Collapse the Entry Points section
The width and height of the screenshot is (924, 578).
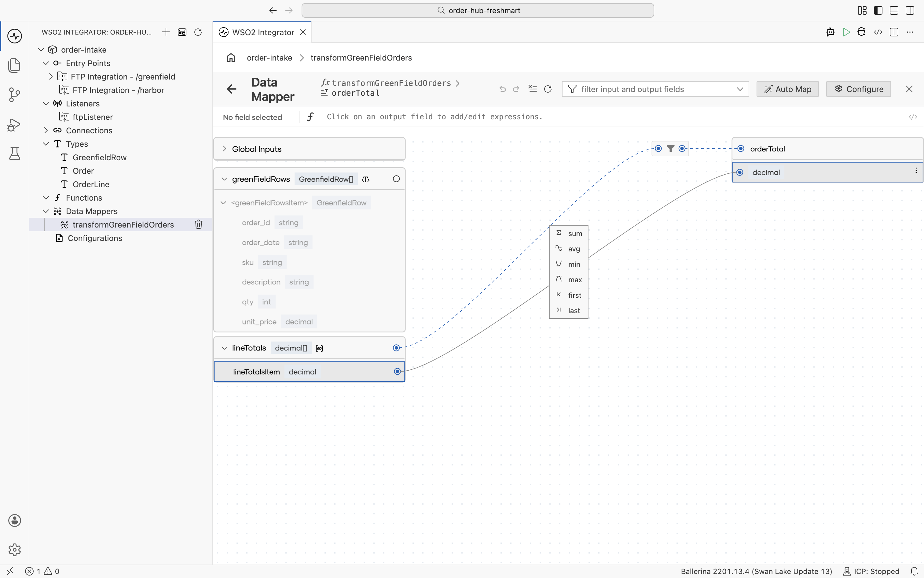click(x=46, y=63)
